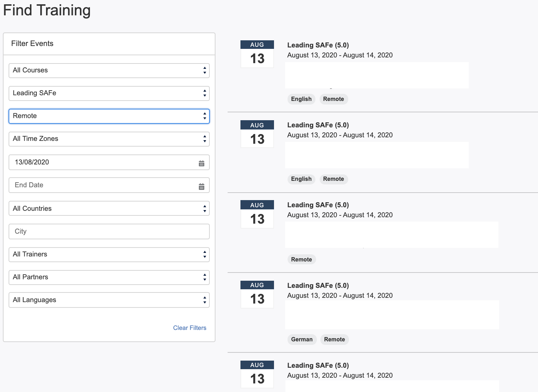Open the fourth Leading SAFe (5.0) event title
The width and height of the screenshot is (538, 392).
[x=318, y=286]
